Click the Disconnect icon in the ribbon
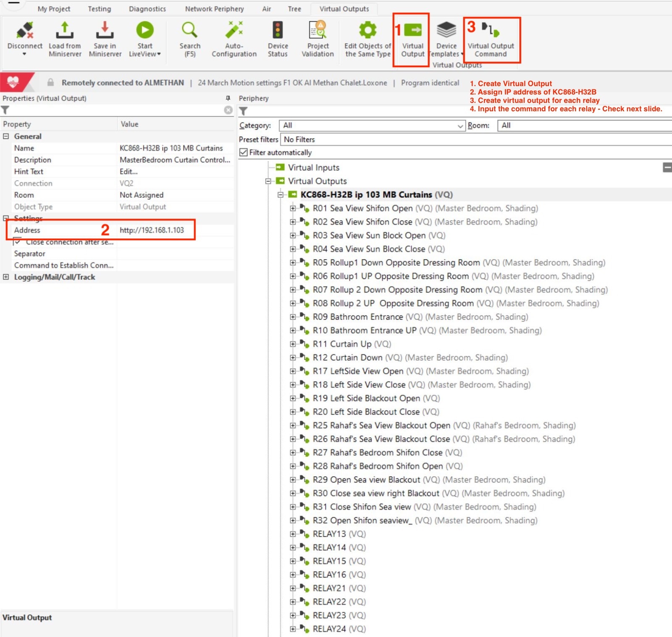This screenshot has height=637, width=672. pyautogui.click(x=25, y=31)
